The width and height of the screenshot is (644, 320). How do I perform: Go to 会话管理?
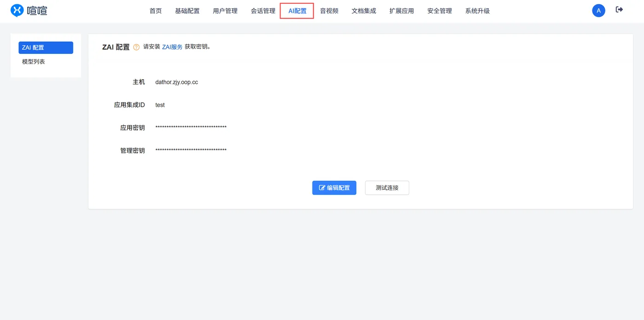(263, 11)
